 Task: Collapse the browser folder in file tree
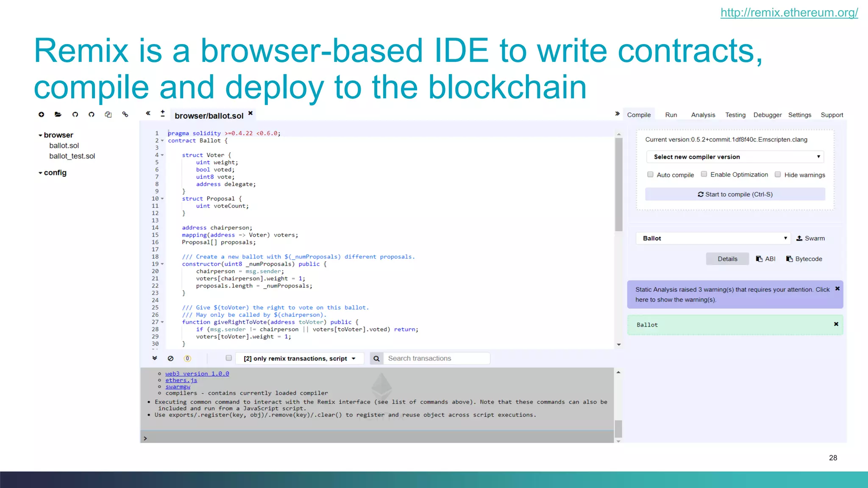click(x=41, y=135)
